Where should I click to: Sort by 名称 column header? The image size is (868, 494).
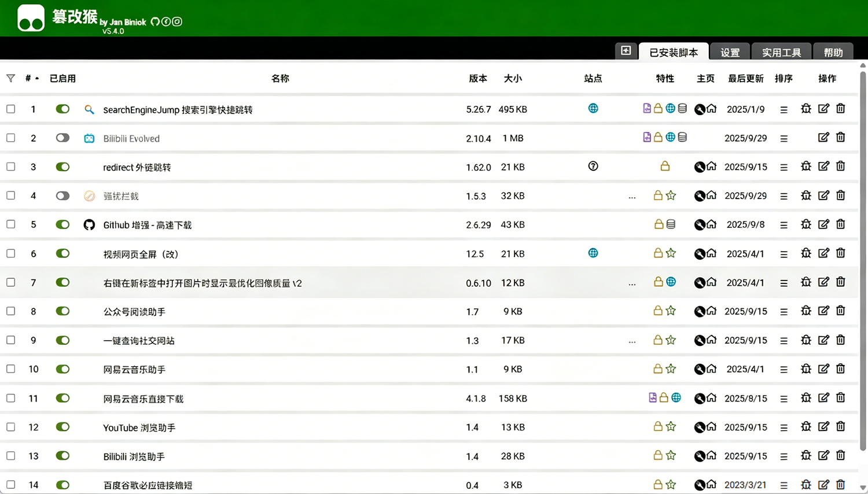[x=280, y=78]
